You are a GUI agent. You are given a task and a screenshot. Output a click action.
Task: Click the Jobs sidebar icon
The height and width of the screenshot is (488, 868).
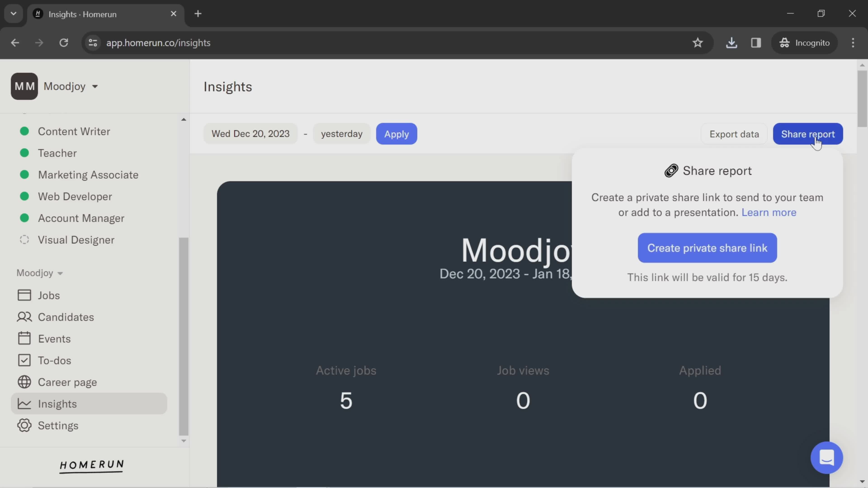pyautogui.click(x=24, y=295)
